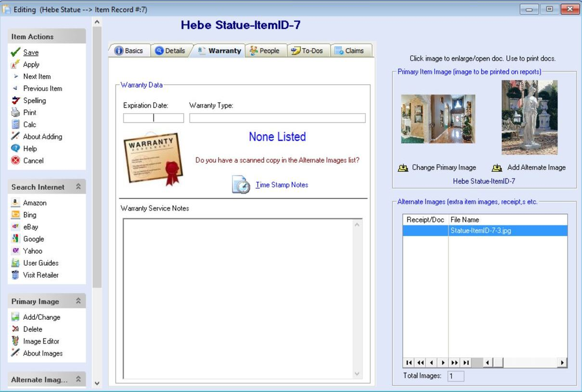
Task: Search eBay via its icon
Action: (15, 226)
